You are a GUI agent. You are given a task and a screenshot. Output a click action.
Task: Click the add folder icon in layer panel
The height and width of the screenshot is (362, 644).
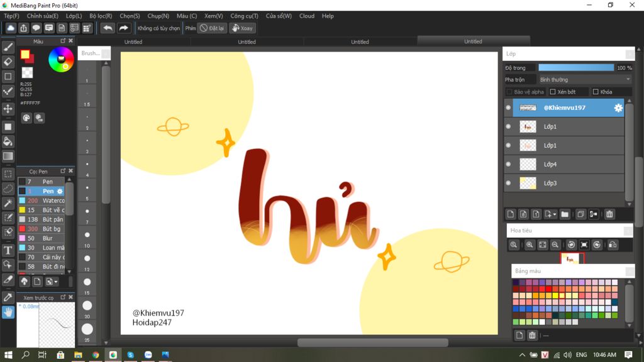[565, 214]
